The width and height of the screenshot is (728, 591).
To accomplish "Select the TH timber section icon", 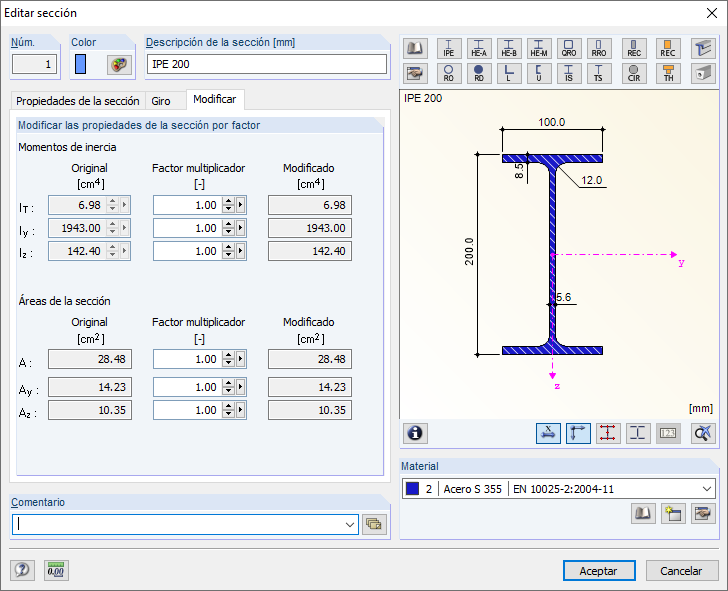I will (668, 73).
